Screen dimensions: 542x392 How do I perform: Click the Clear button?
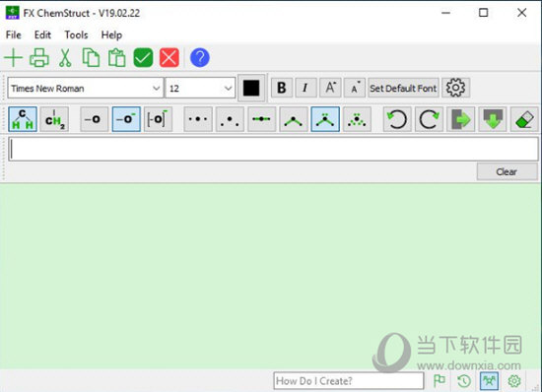tap(507, 171)
